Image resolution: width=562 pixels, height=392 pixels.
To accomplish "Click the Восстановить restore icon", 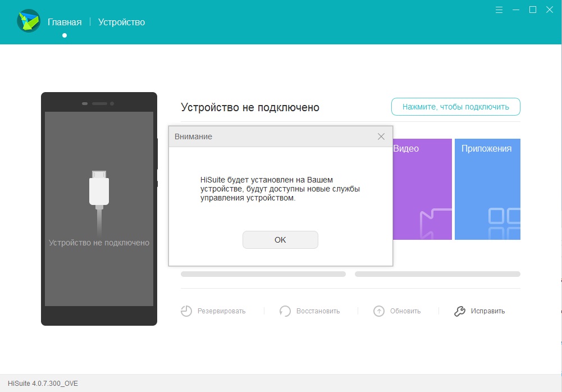I will [x=285, y=311].
